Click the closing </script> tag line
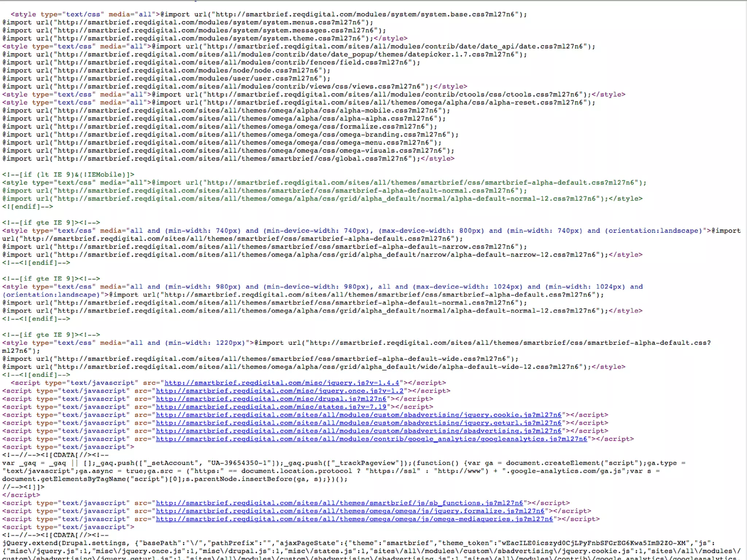Viewport: 747px width, 560px height. [21, 495]
